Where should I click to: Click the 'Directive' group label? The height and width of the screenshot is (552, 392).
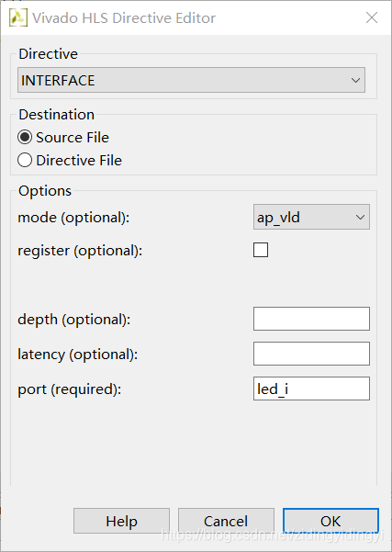pos(49,54)
